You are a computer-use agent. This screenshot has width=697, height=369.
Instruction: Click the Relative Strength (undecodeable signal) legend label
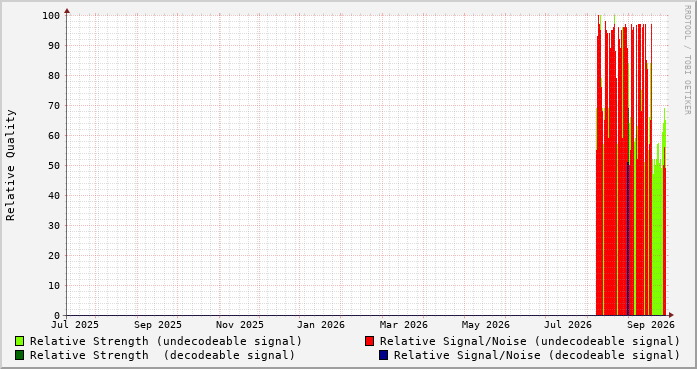pyautogui.click(x=166, y=341)
